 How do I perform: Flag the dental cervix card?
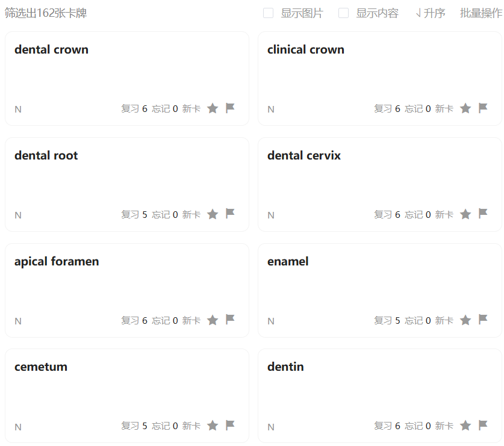coord(483,214)
